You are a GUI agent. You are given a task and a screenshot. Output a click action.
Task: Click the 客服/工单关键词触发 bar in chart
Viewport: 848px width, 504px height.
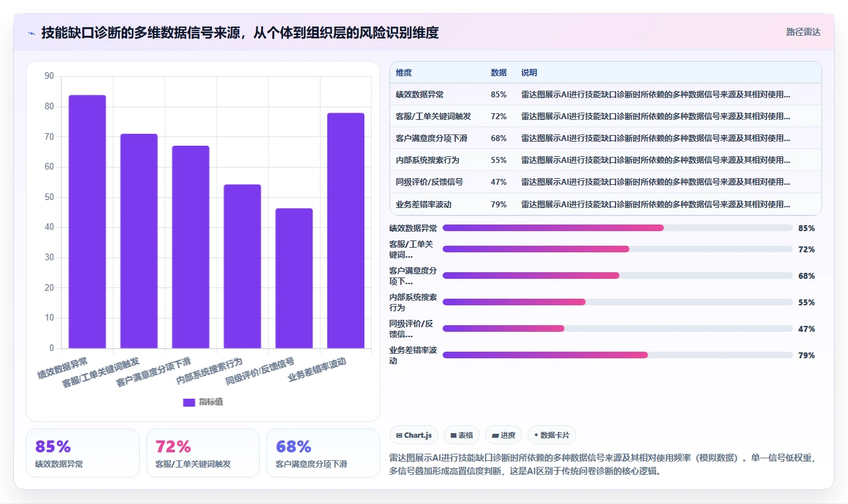(x=139, y=241)
